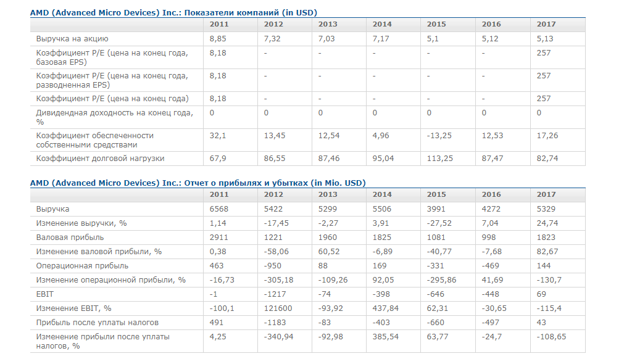Screen dimensions: 632x364
Task: Click the value 121600 in 'Изменение EBIT, %'
Action: click(278, 308)
